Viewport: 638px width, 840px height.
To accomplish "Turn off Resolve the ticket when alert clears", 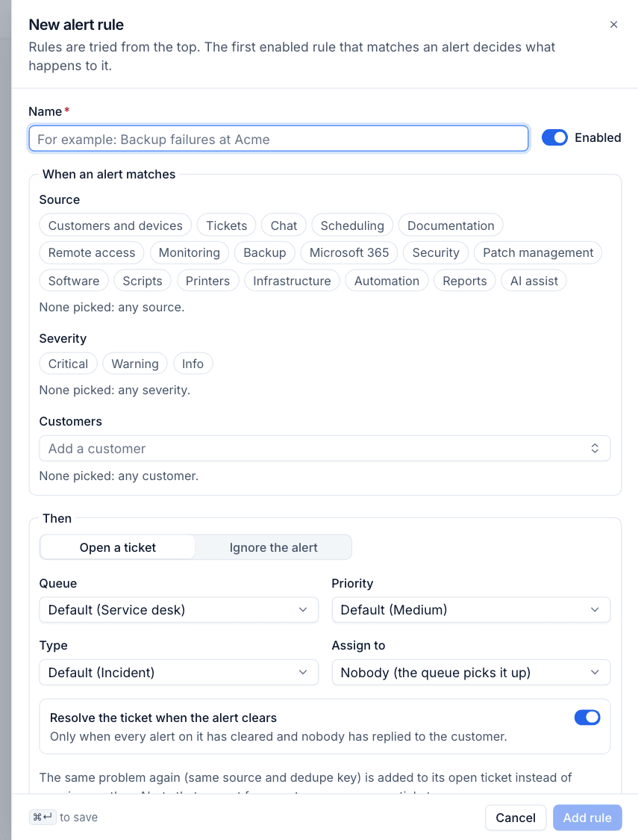I will tap(587, 718).
